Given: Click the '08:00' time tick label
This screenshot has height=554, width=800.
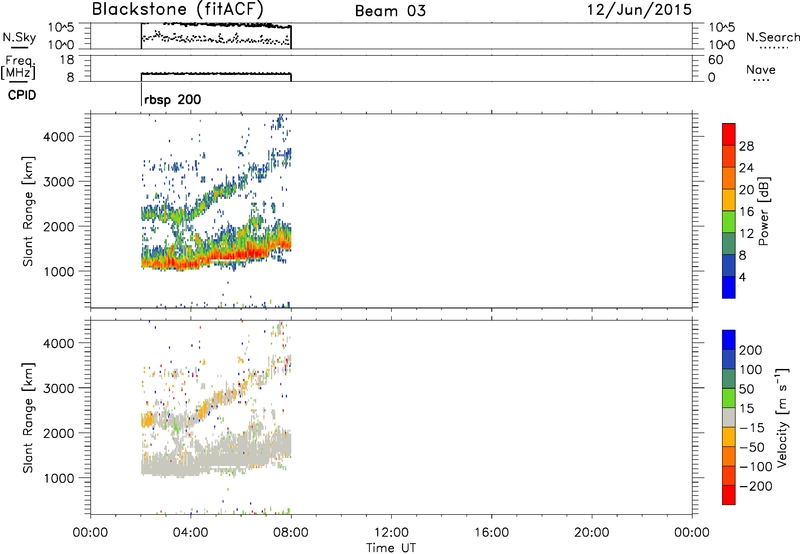Looking at the screenshot, I should (x=291, y=533).
